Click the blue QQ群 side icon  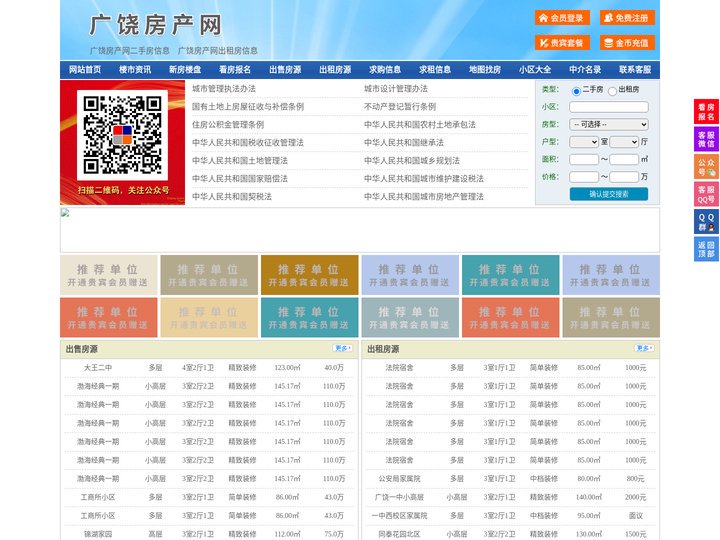pos(706,222)
